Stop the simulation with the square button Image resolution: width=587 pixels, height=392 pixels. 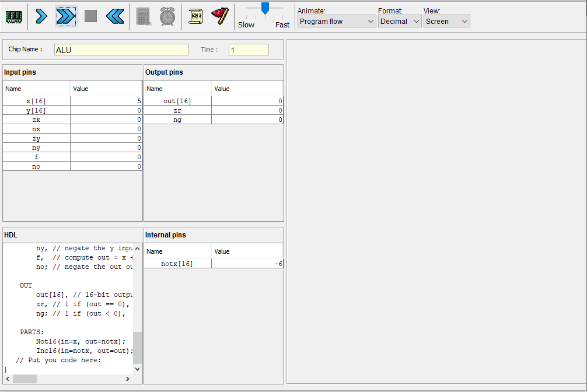pyautogui.click(x=90, y=16)
